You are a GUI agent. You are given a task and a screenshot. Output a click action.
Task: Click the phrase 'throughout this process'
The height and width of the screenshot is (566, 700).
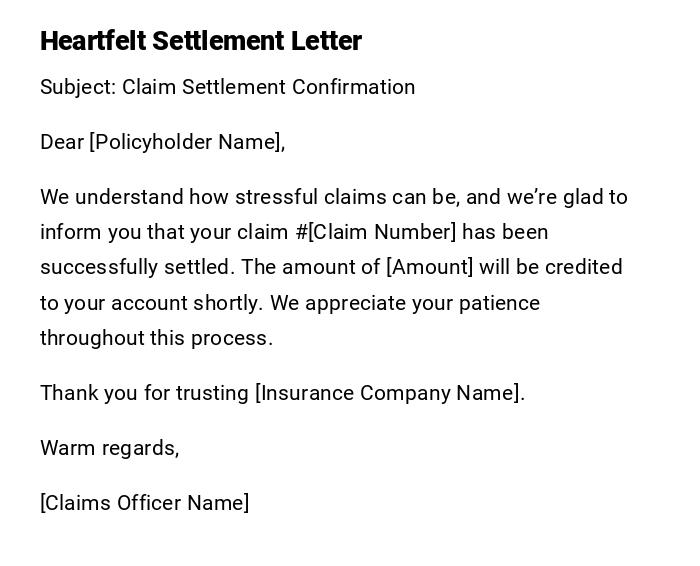(x=155, y=338)
